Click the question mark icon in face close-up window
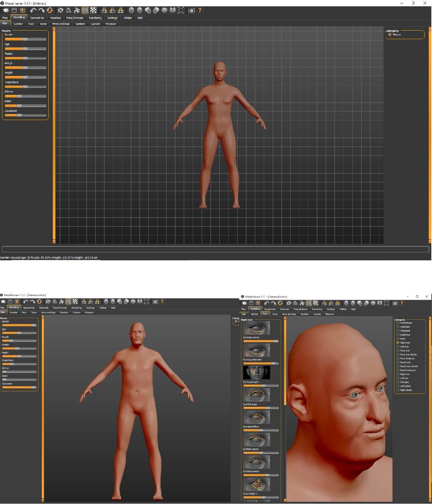The image size is (432, 504). pos(402,303)
